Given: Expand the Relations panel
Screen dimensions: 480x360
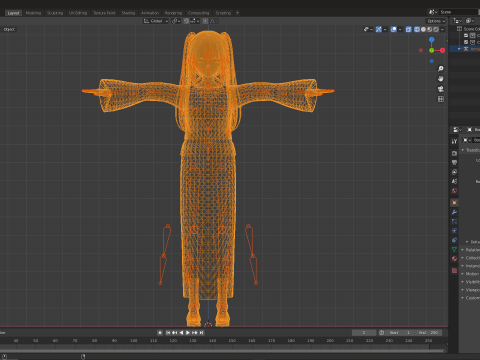Looking at the screenshot, I should pyautogui.click(x=463, y=250).
